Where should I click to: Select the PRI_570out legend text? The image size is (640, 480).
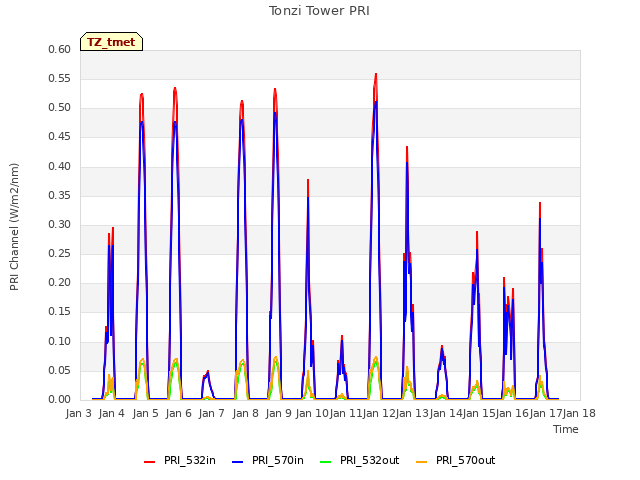coord(465,461)
